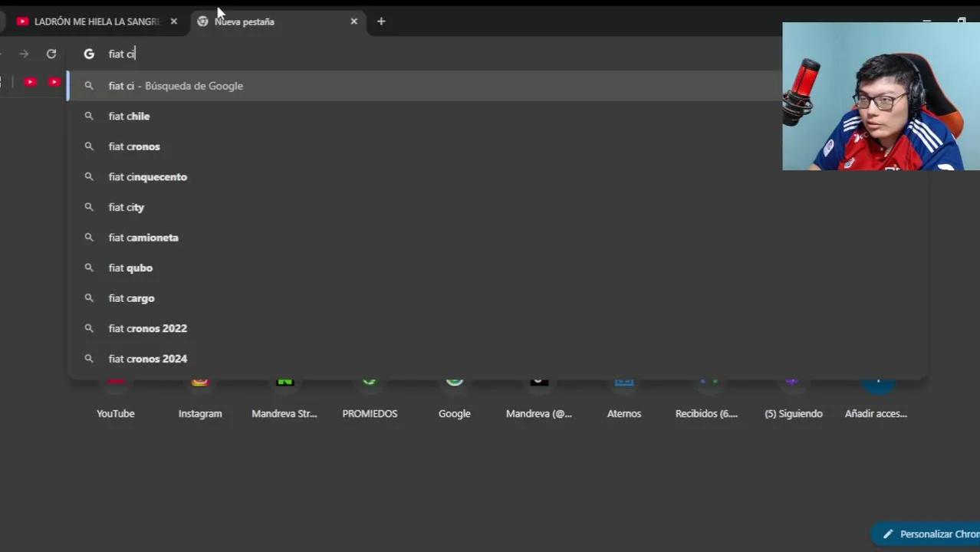Click the search icon beside 'fiat cinquecento'
980x552 pixels.
coord(89,176)
